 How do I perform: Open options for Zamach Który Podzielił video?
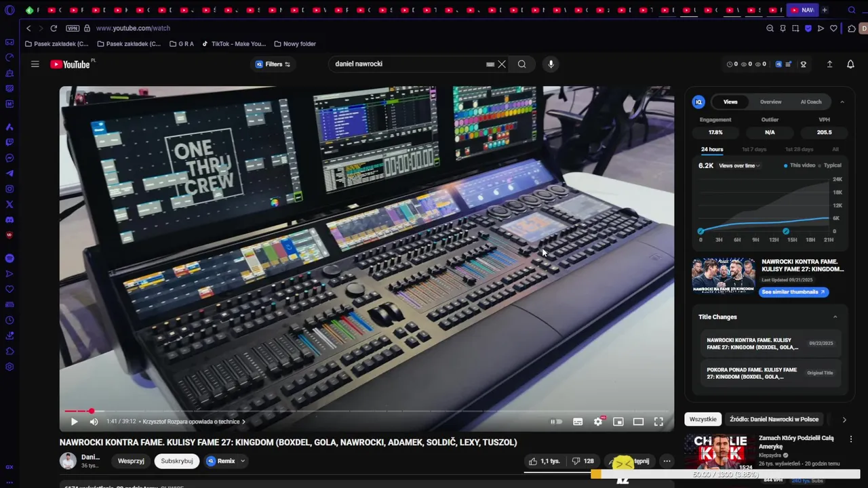851,439
